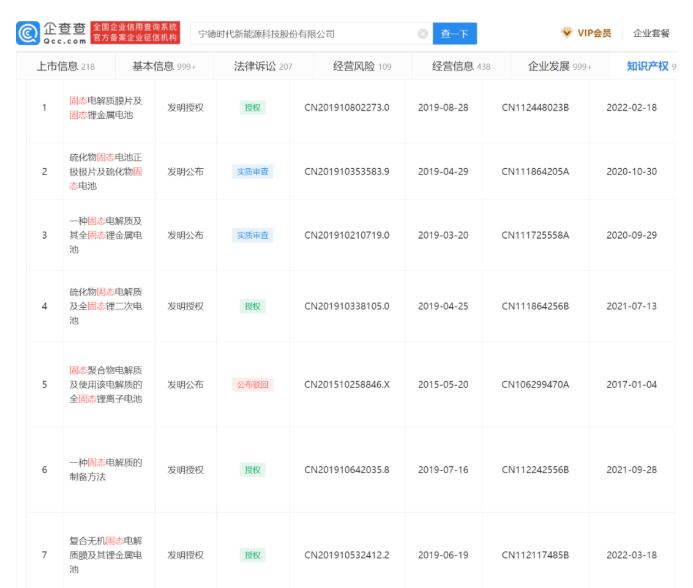Click the 实质审查 status tag in row 2

pos(252,171)
